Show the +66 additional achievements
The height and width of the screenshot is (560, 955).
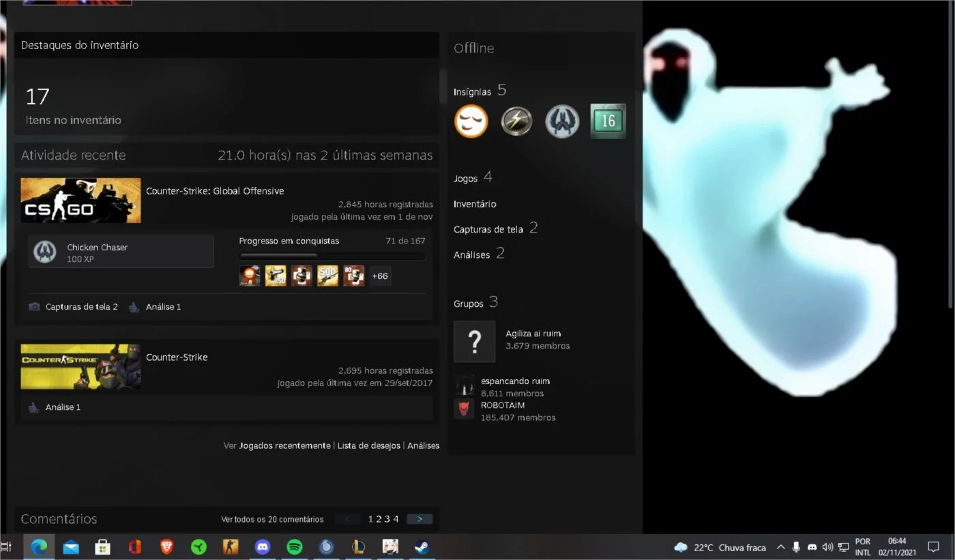[x=380, y=276]
